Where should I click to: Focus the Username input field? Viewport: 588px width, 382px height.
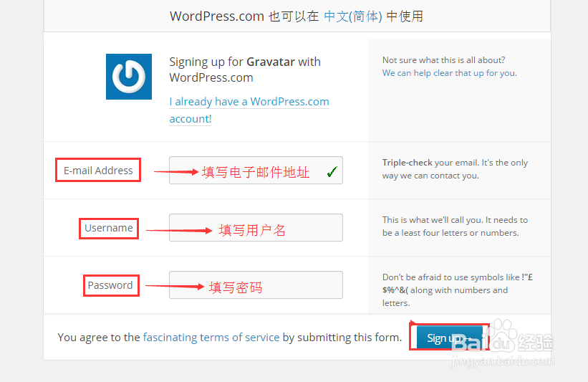tap(256, 228)
